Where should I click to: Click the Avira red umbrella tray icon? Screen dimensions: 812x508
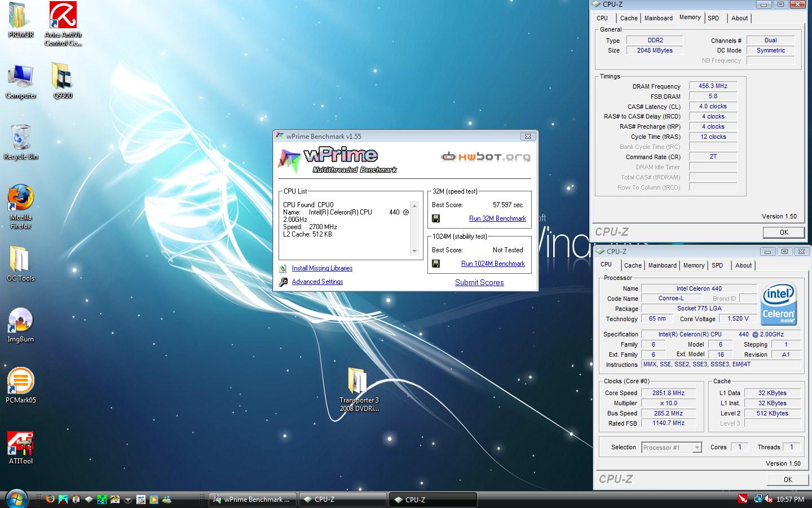click(x=743, y=499)
